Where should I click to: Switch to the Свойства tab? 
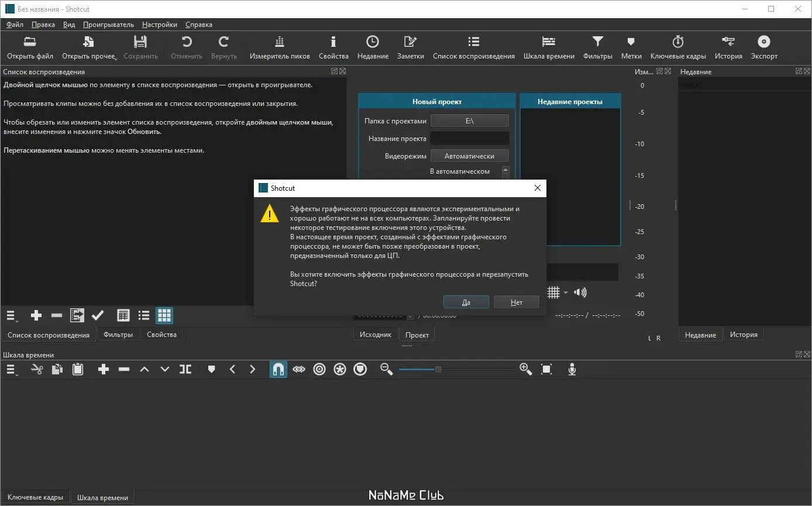161,335
